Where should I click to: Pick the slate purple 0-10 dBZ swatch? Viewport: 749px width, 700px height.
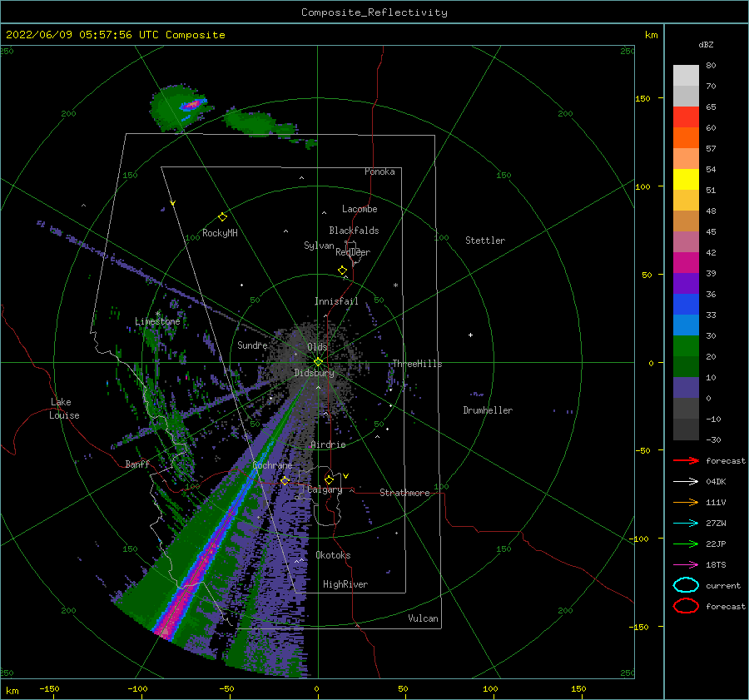(686, 388)
